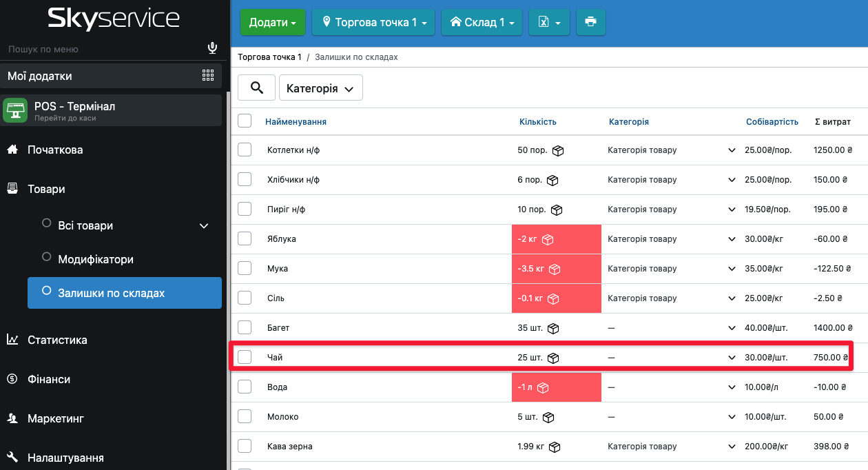Viewport: 868px width, 470px height.
Task: Click the microphone icon in menu search
Action: click(x=212, y=48)
